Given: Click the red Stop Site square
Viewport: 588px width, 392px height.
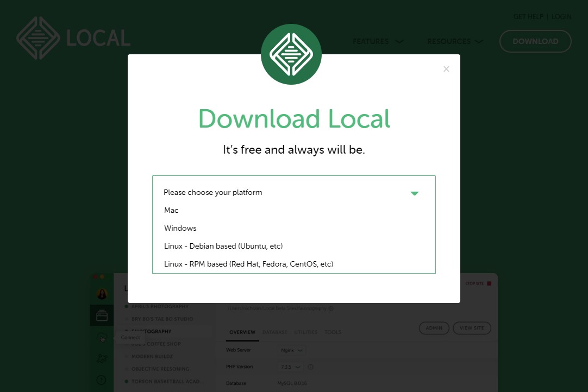Looking at the screenshot, I should point(489,283).
